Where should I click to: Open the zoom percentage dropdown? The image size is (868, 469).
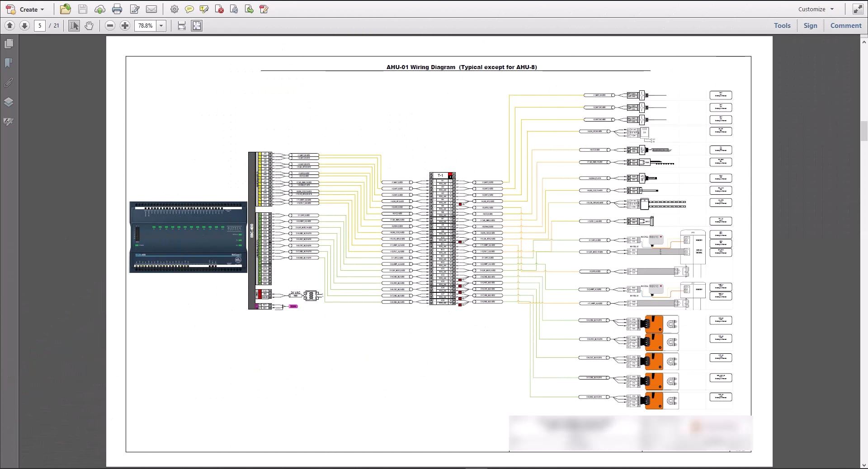click(161, 26)
